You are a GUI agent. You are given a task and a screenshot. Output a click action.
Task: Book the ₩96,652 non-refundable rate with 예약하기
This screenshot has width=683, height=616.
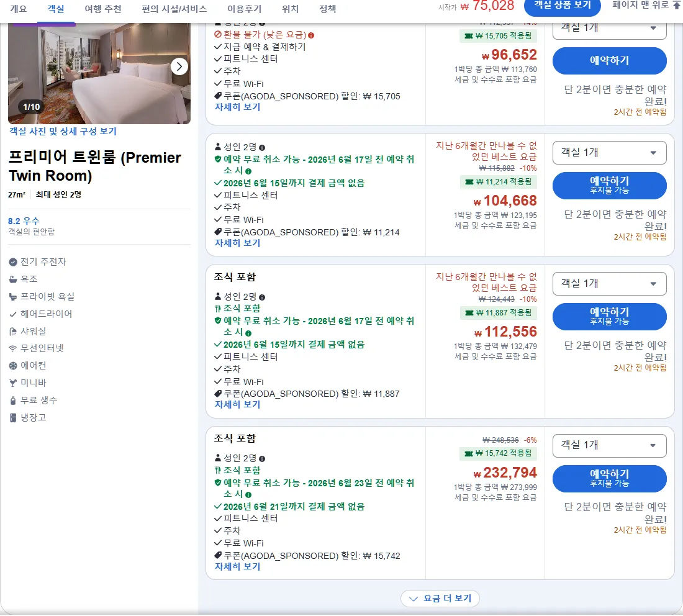tap(609, 61)
